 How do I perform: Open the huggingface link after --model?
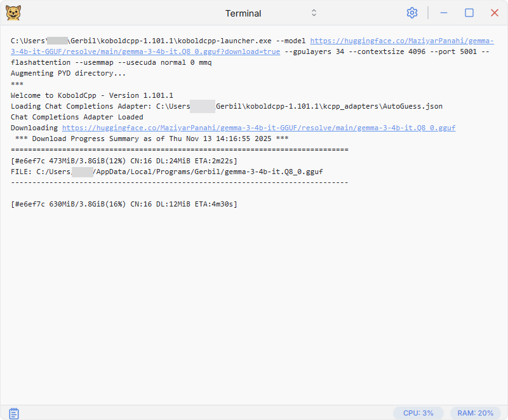point(401,41)
